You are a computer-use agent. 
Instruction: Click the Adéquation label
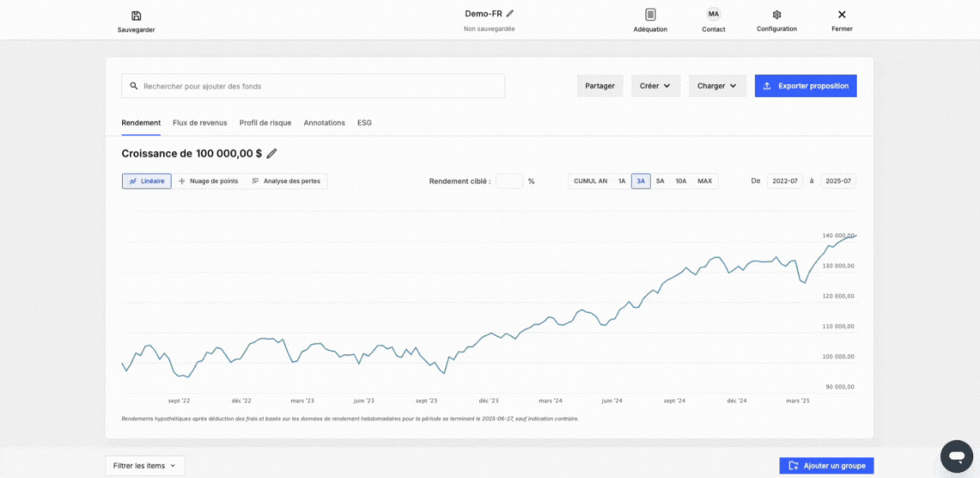[651, 29]
